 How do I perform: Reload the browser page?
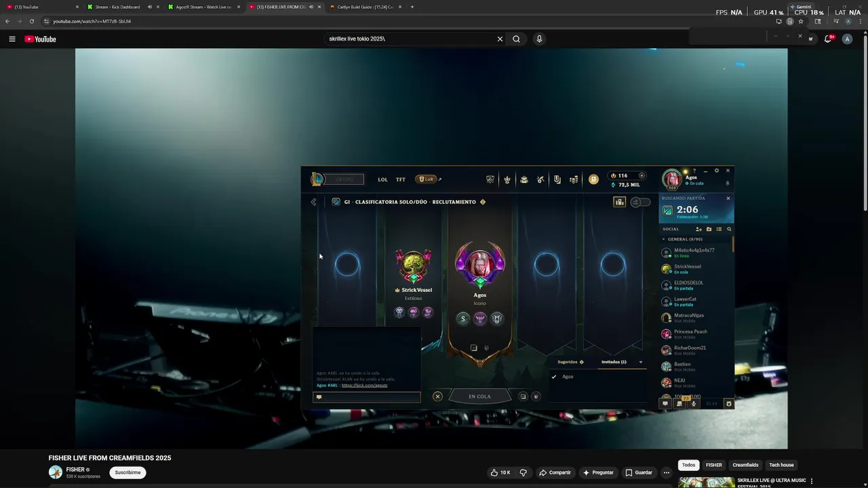[31, 21]
